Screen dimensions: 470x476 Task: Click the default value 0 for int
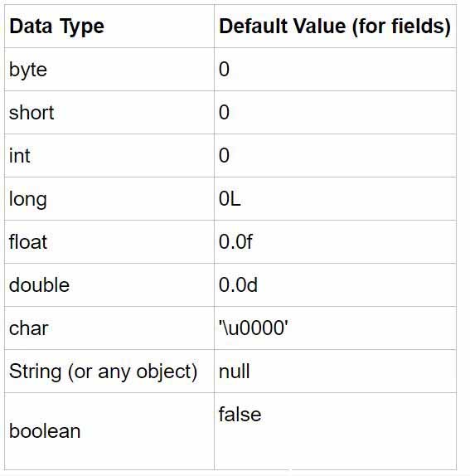pyautogui.click(x=335, y=155)
